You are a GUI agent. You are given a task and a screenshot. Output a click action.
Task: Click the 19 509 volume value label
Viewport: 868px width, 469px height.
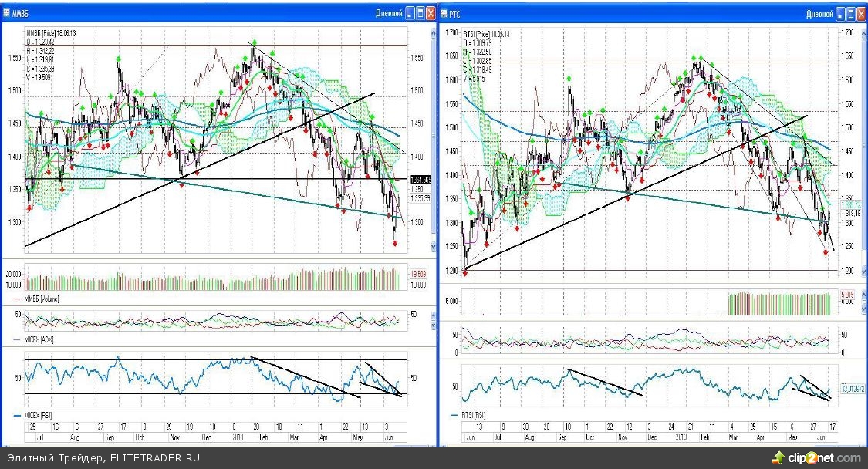pos(418,274)
